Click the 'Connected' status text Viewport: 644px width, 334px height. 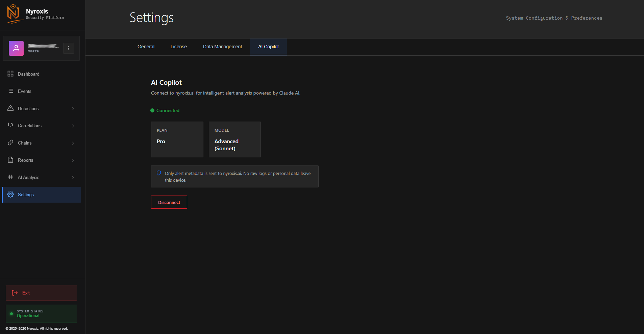click(x=168, y=110)
